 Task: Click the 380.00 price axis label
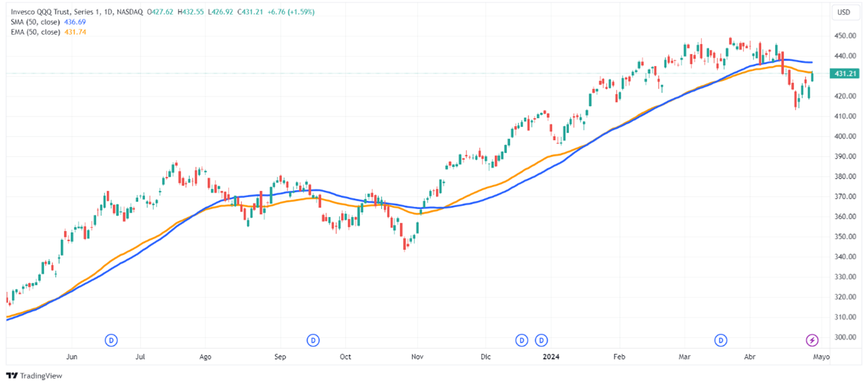click(845, 176)
